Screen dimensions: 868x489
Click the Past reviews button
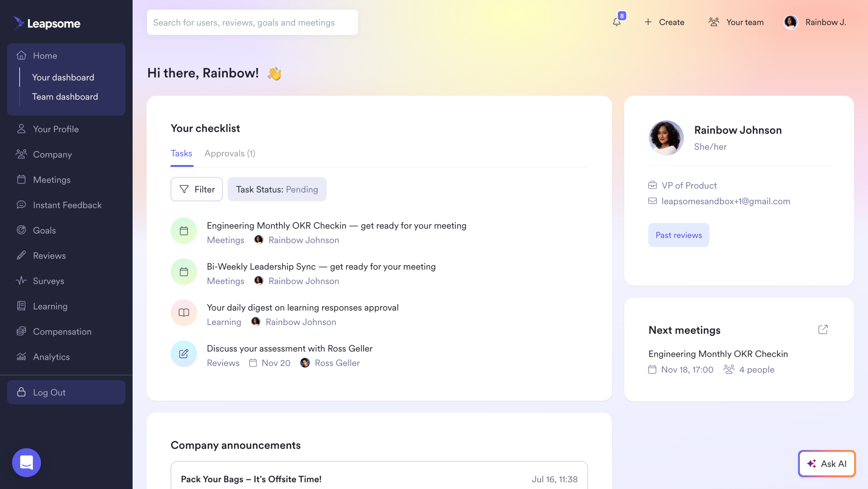678,235
